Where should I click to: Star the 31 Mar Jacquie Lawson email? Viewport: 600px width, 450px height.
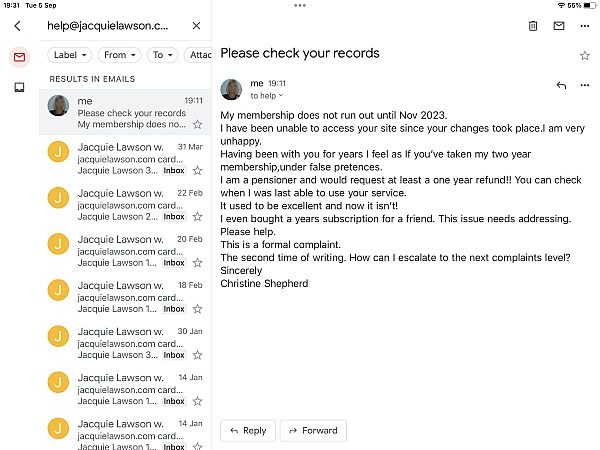click(197, 170)
